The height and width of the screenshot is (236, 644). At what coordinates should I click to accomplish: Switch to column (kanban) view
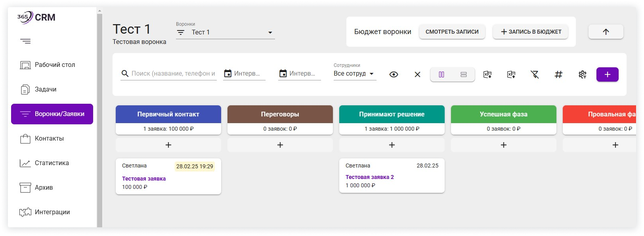[441, 74]
